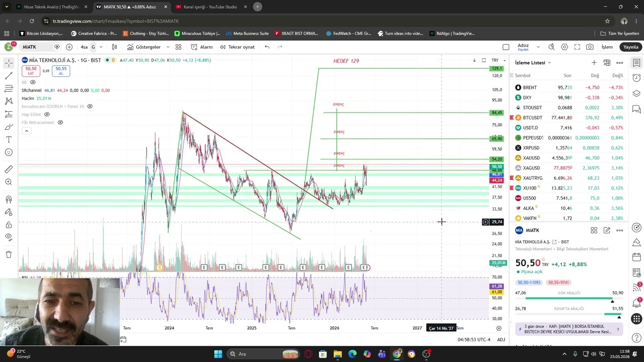Image resolution: width=644 pixels, height=362 pixels.
Task: Open the calendar sidebar panel
Action: pyautogui.click(x=636, y=257)
